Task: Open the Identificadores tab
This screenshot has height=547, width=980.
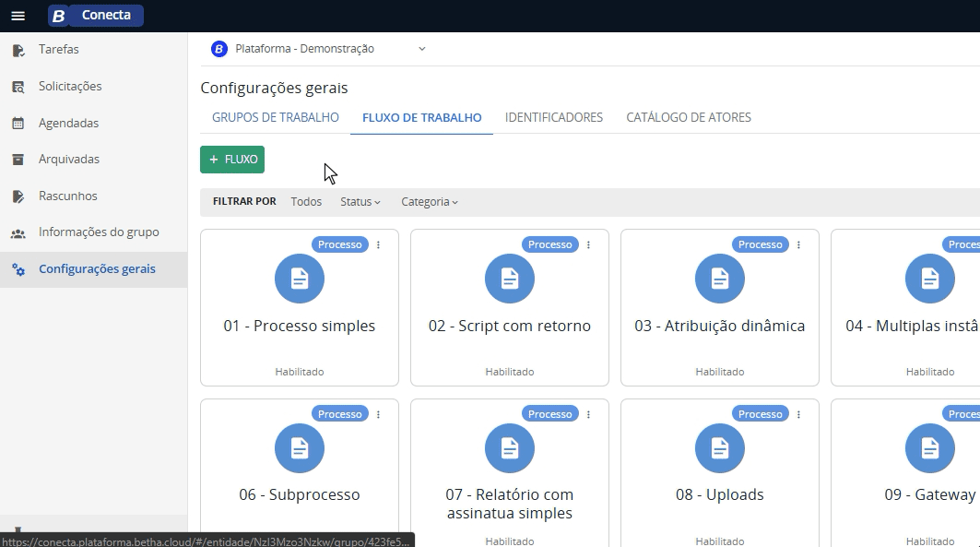Action: pos(554,117)
